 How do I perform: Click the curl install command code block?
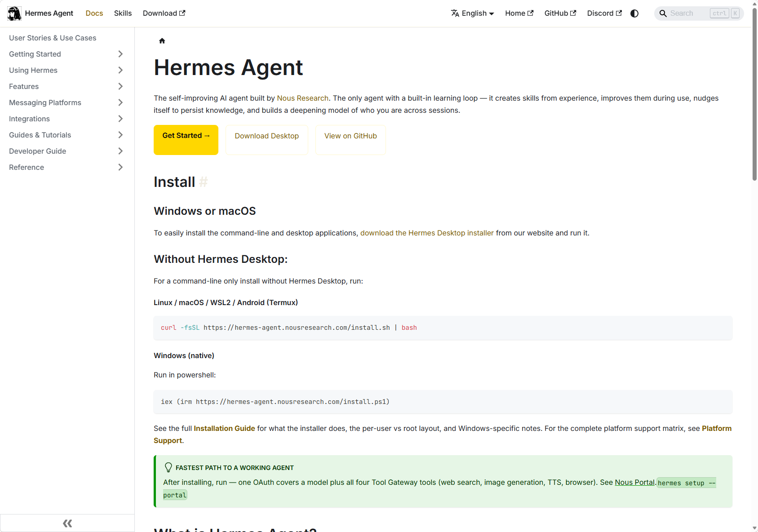pos(443,328)
